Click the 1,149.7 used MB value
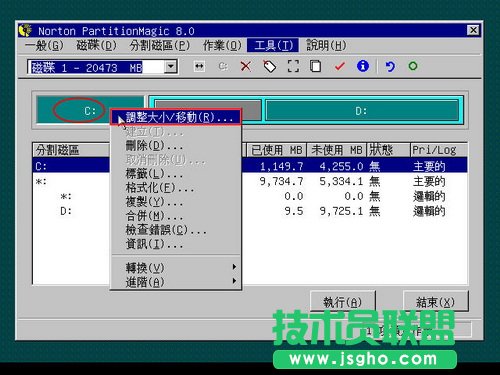Image resolution: width=500 pixels, height=375 pixels. pyautogui.click(x=282, y=166)
